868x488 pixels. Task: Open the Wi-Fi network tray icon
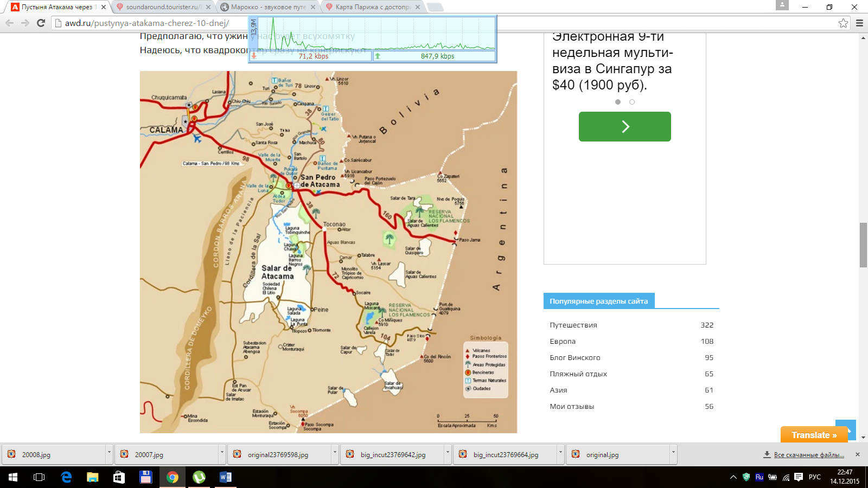[x=786, y=477]
